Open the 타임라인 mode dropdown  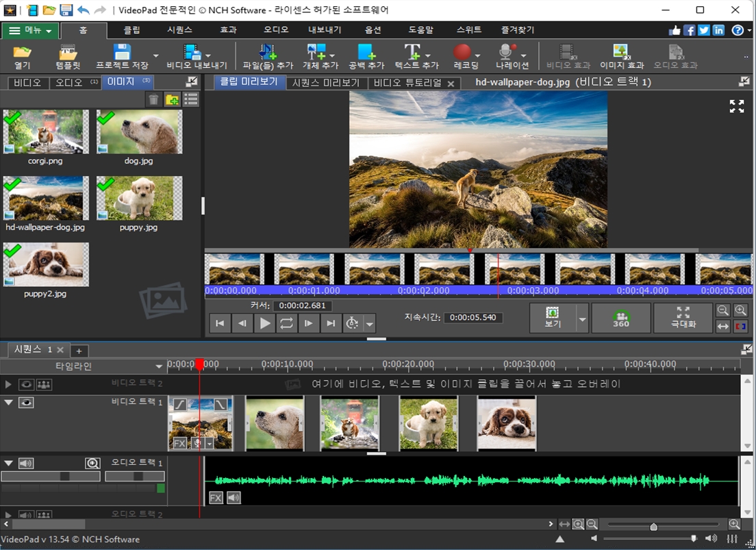159,366
